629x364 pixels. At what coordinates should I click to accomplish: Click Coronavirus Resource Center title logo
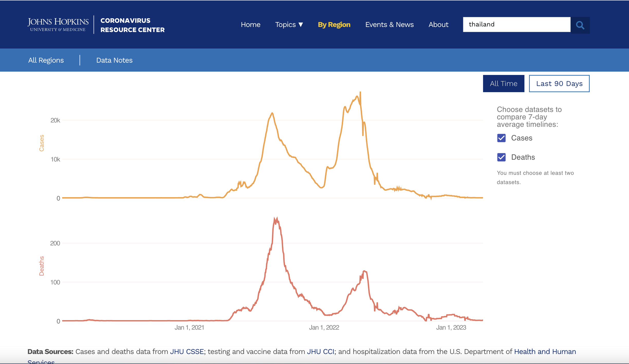pos(132,25)
